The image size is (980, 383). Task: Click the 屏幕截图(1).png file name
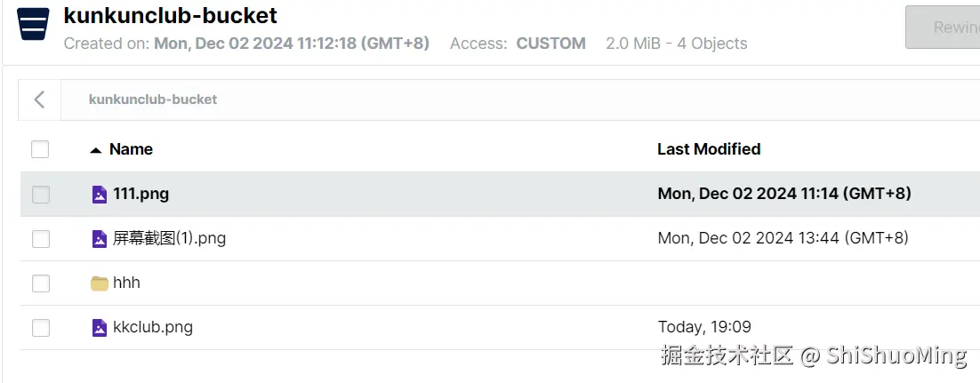point(170,238)
